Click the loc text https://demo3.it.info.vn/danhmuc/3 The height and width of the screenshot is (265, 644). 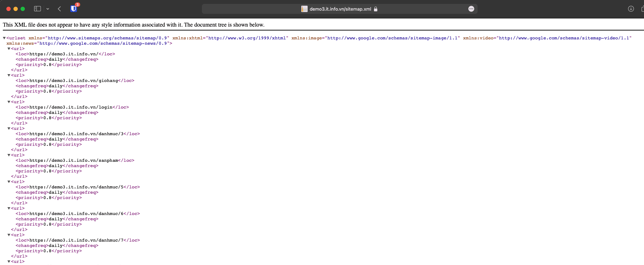[77, 134]
